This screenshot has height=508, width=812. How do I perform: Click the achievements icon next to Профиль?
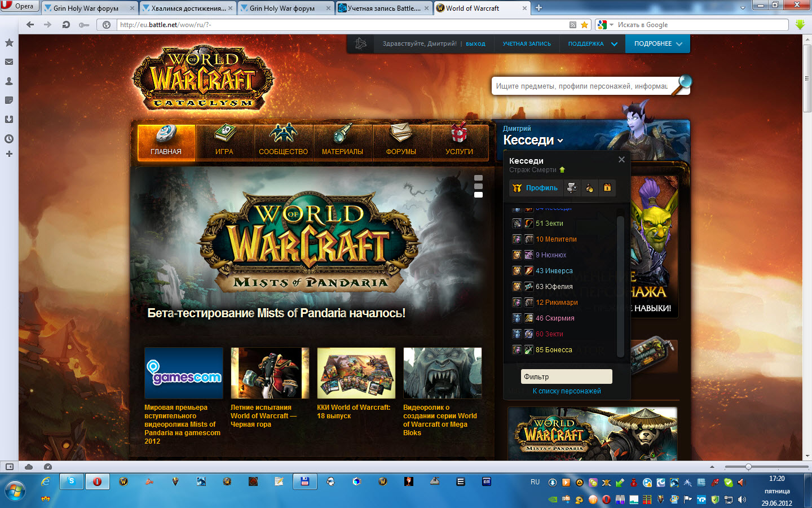572,188
